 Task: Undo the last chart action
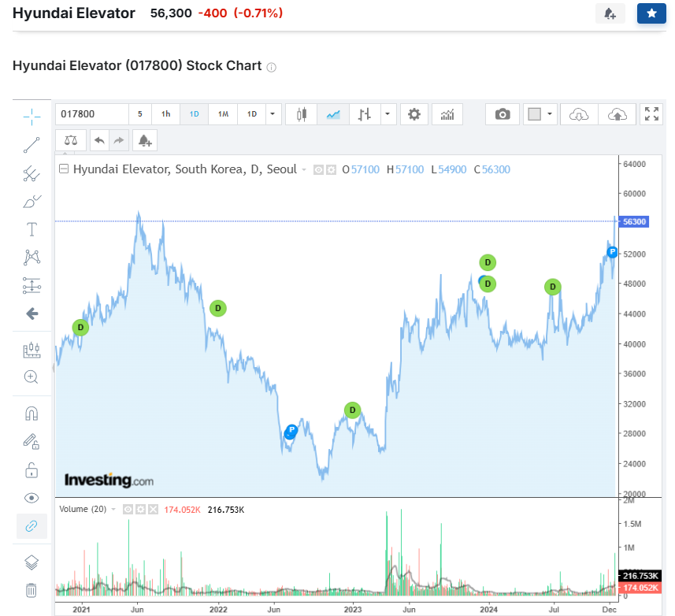click(99, 140)
